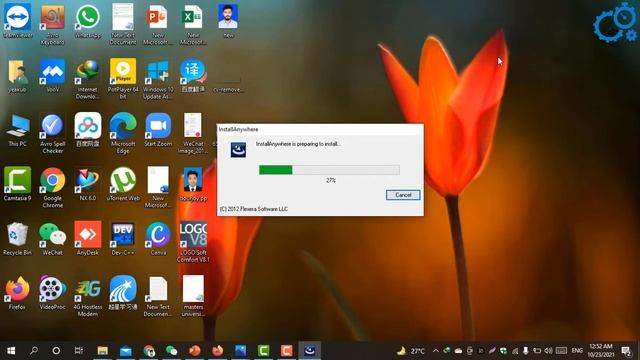Select the masters universi... document icon

193,296
